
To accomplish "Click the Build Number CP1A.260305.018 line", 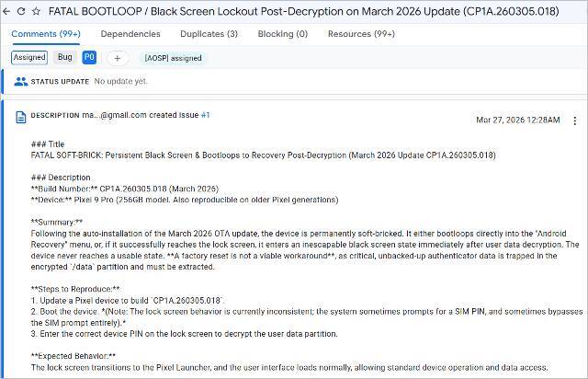I will pos(125,189).
